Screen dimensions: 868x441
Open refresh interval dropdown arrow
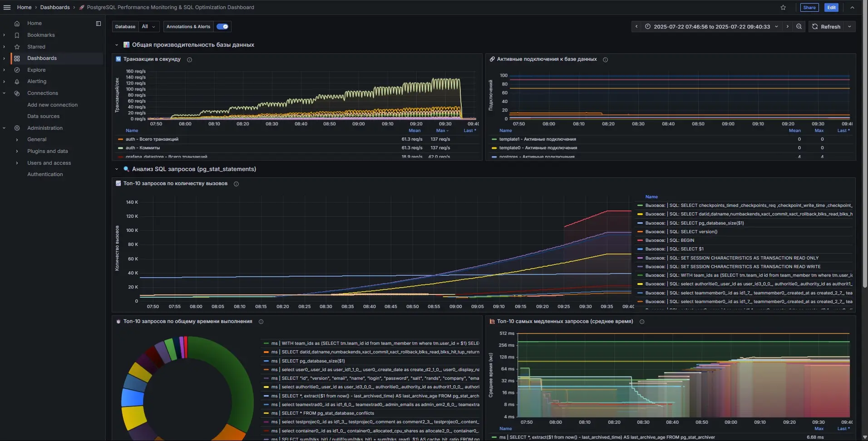849,27
